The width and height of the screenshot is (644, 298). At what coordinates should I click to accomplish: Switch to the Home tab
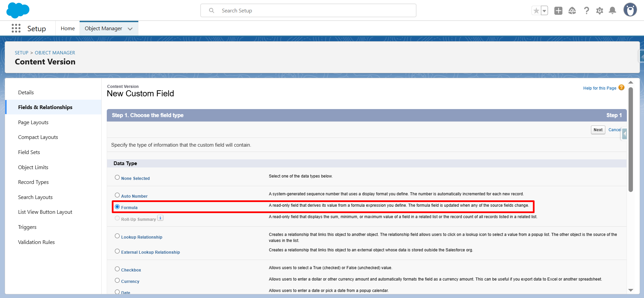click(67, 29)
